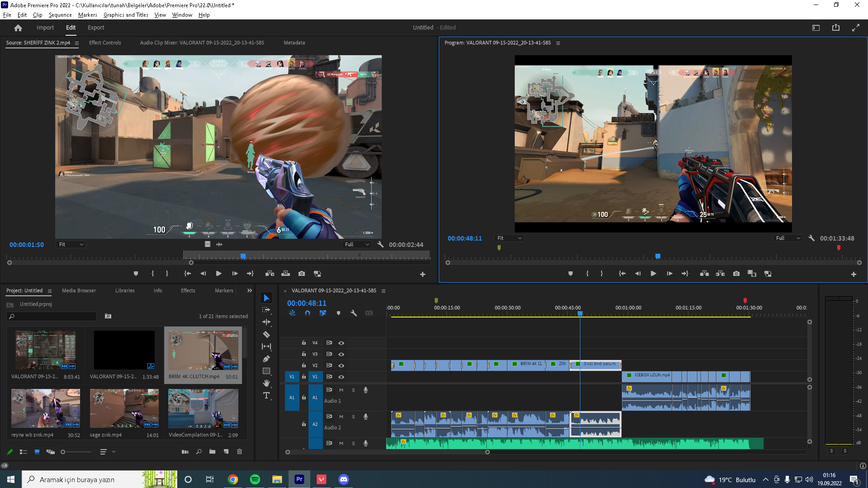Screen dimensions: 868x488
Task: Expand the project panel overflow chevrons
Action: [x=249, y=291]
